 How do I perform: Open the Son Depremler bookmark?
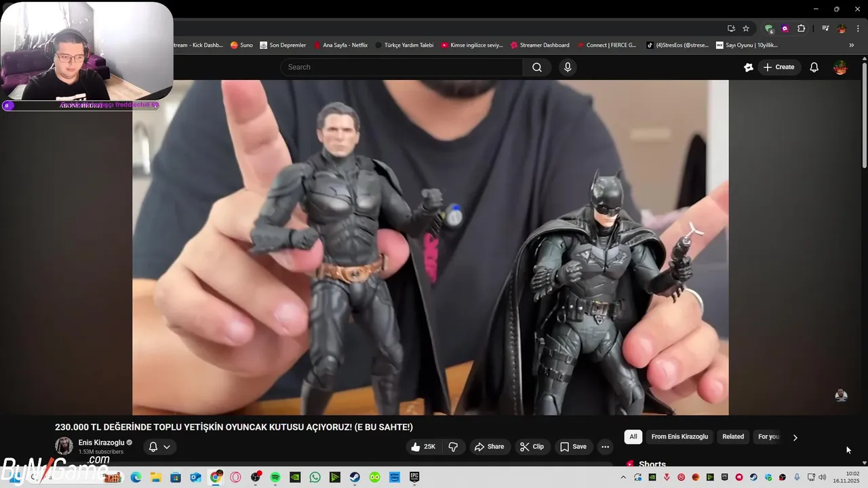click(x=283, y=45)
